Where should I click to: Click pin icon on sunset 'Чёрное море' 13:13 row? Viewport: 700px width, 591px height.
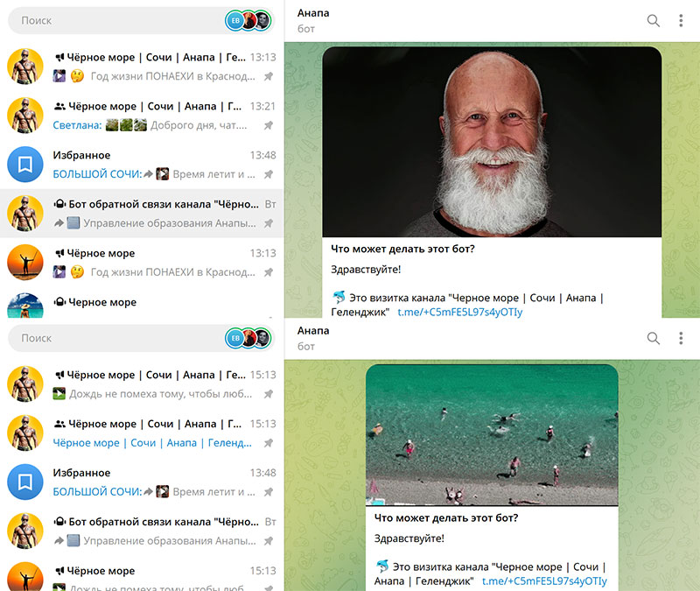click(269, 272)
